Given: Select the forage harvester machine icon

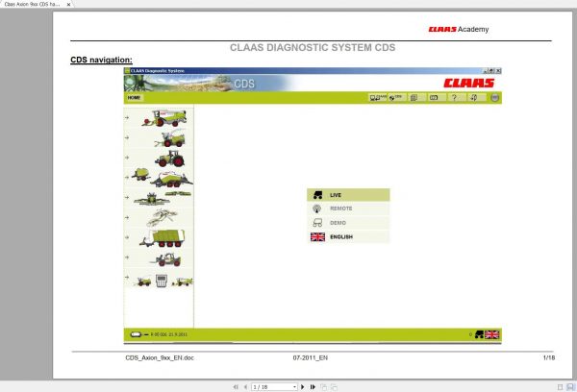Looking at the screenshot, I should [x=169, y=138].
